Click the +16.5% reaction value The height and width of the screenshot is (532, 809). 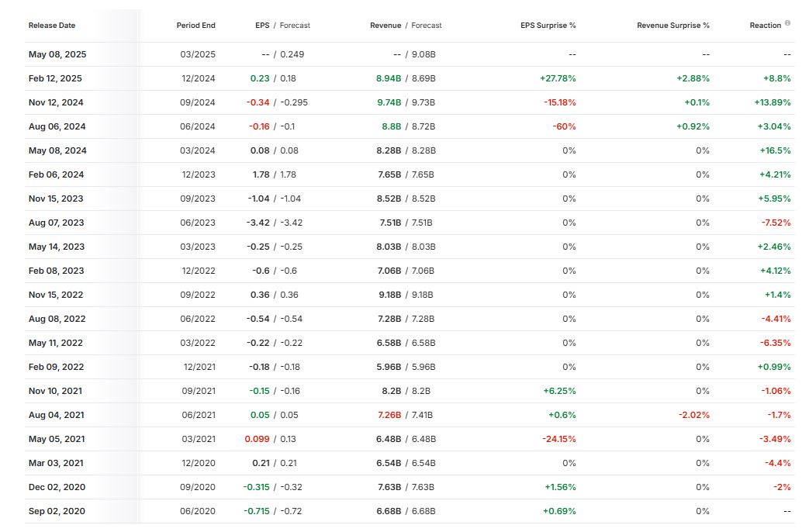775,150
